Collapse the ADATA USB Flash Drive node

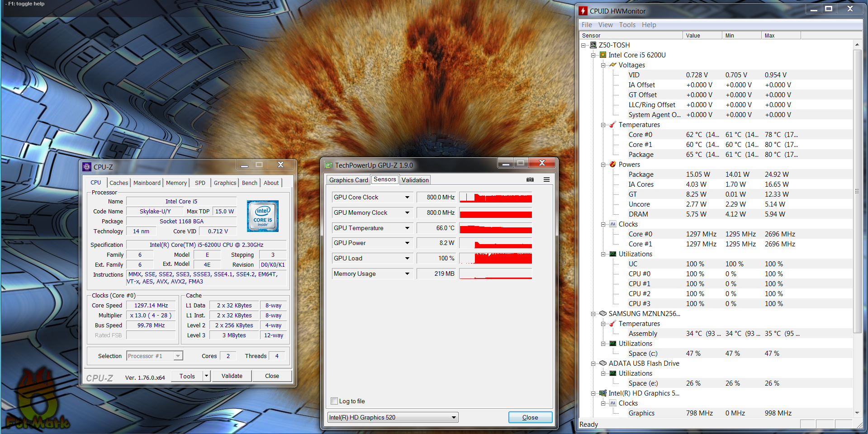(x=593, y=363)
